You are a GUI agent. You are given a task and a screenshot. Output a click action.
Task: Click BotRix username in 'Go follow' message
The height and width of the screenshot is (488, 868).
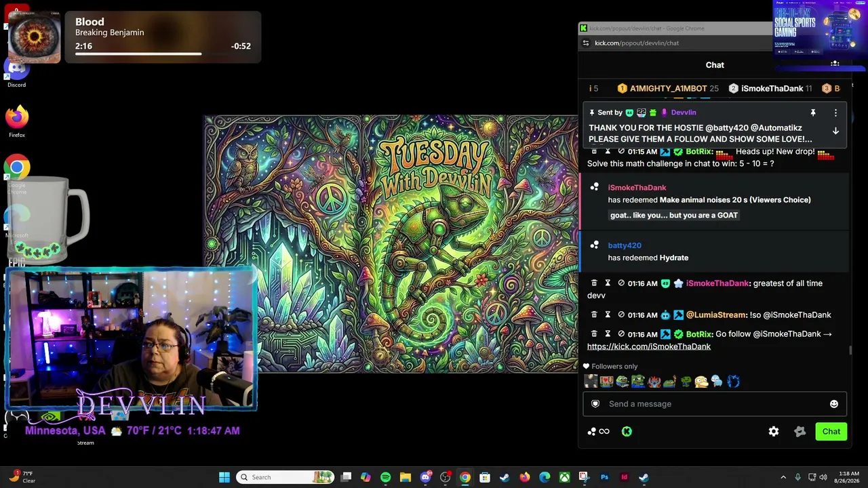698,333
